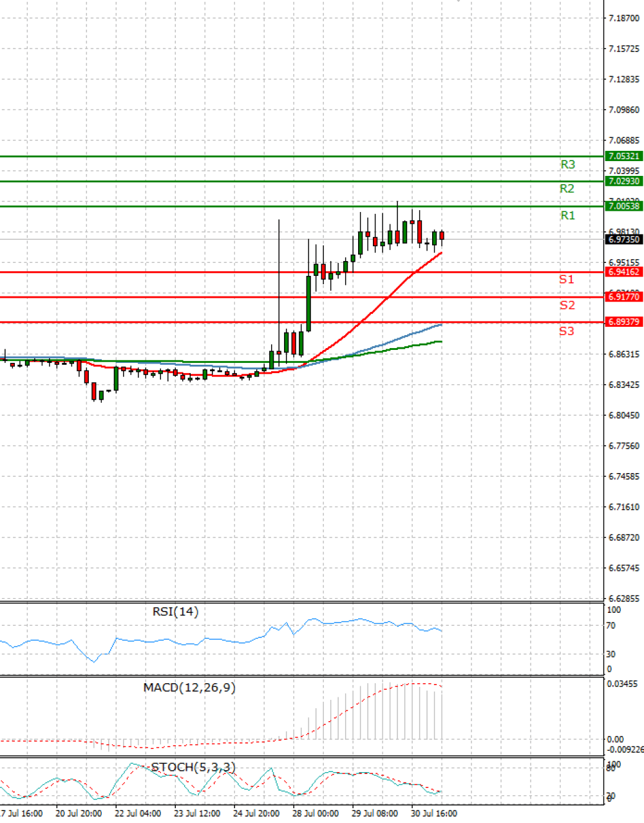Click the 6.95155 price axis value
The height and width of the screenshot is (823, 644).
(624, 262)
